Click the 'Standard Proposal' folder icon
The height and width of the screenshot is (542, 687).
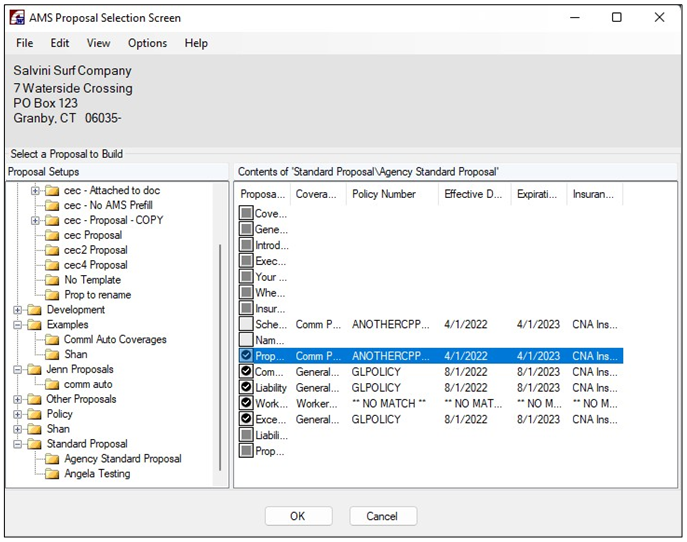click(x=35, y=444)
